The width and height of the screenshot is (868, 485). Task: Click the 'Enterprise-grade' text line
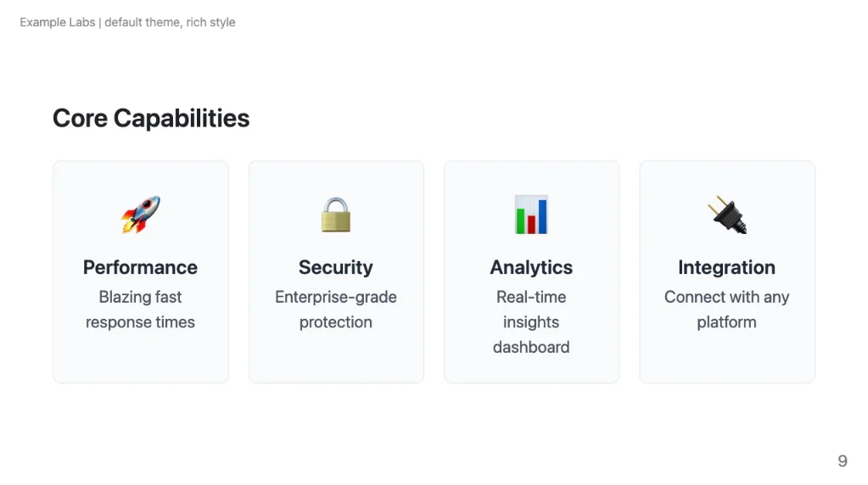pos(336,297)
